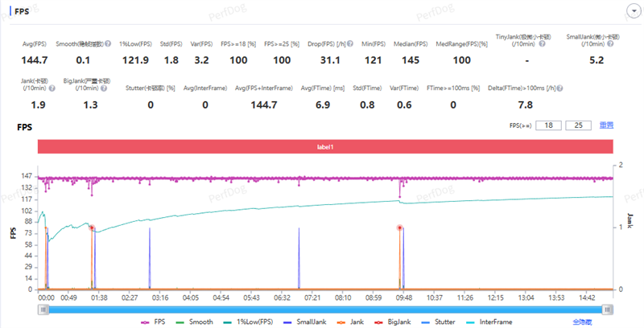Click the reset link beside FPS thresholds

tap(607, 125)
